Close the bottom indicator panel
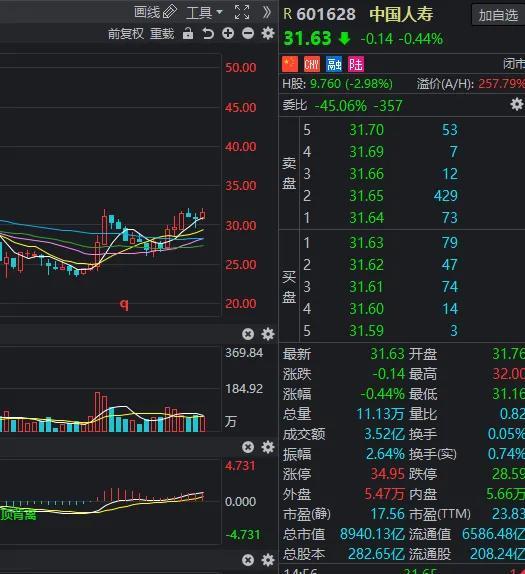This screenshot has width=525, height=574. pos(248,560)
